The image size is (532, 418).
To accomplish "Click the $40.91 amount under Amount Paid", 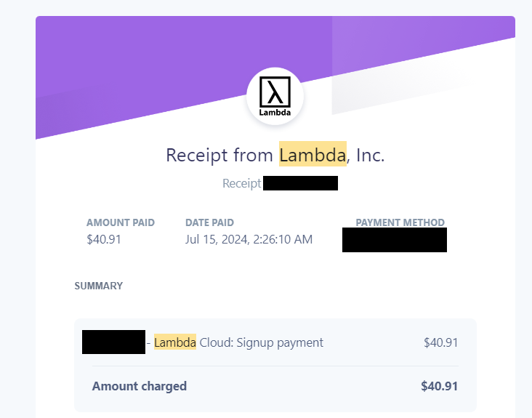I will point(104,239).
